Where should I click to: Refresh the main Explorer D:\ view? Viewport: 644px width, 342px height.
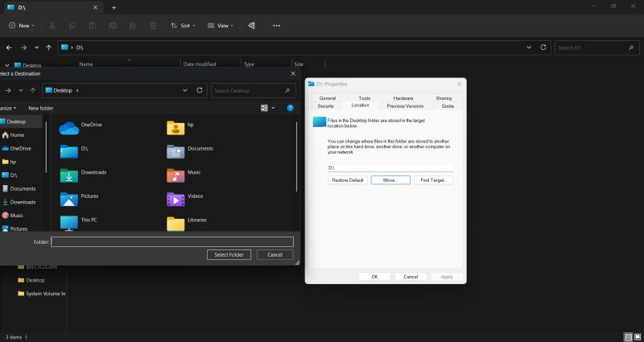[543, 47]
